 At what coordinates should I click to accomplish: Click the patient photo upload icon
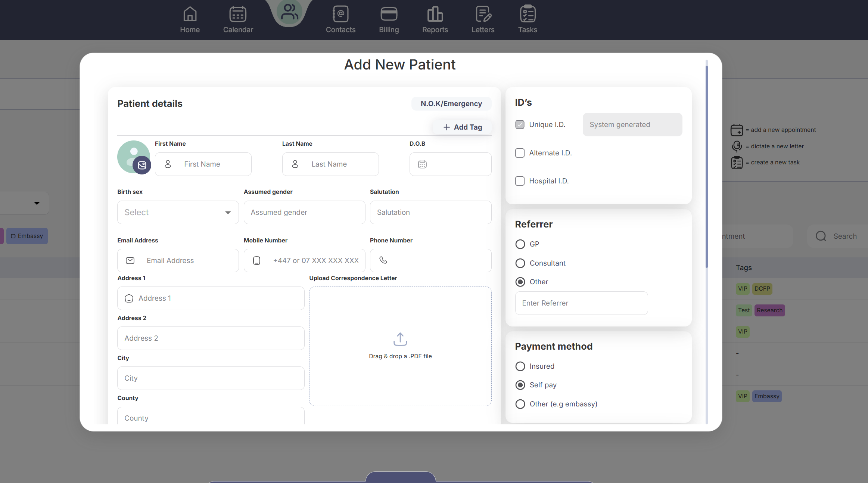(142, 165)
